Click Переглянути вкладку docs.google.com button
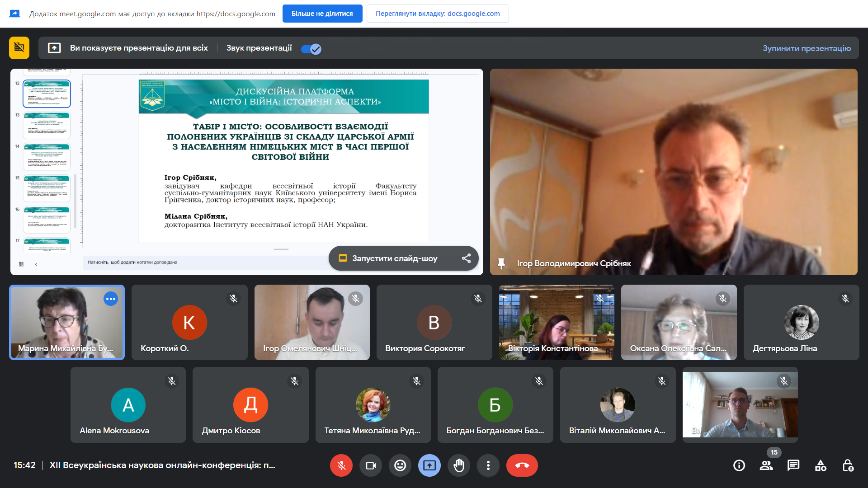 click(437, 14)
